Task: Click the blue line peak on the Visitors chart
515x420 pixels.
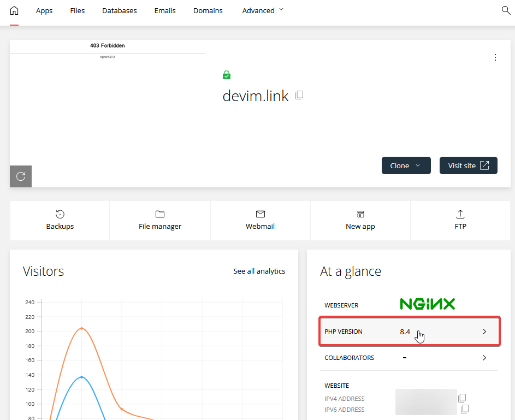Action: [x=82, y=377]
